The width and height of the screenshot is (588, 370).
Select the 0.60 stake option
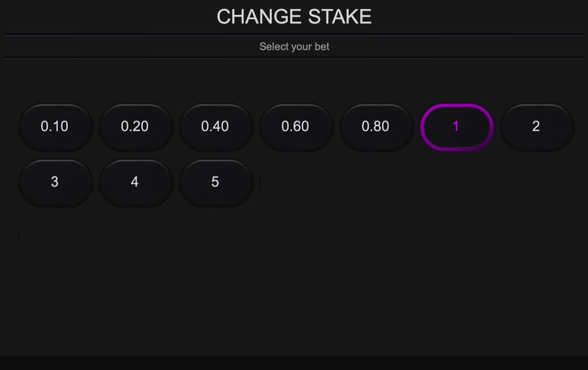(x=296, y=127)
